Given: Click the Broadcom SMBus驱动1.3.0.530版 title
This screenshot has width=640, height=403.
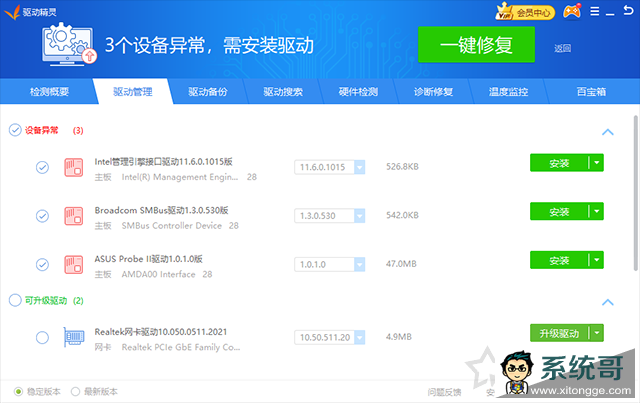Looking at the screenshot, I should (161, 210).
